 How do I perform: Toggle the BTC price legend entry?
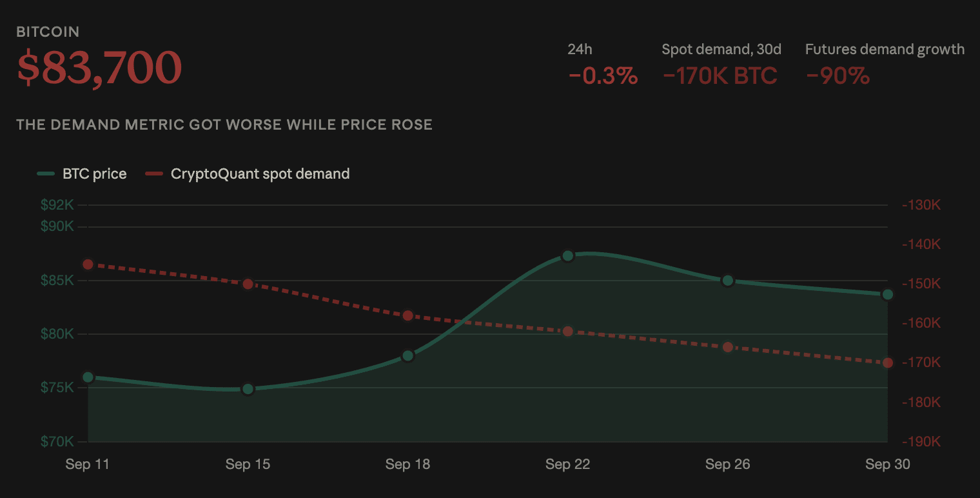tap(81, 174)
